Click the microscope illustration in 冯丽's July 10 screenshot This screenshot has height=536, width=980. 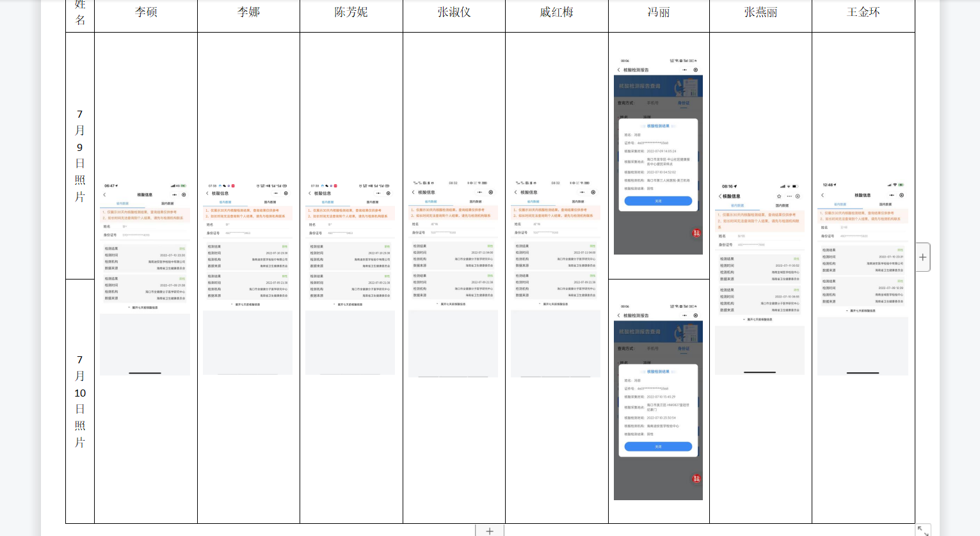[689, 332]
